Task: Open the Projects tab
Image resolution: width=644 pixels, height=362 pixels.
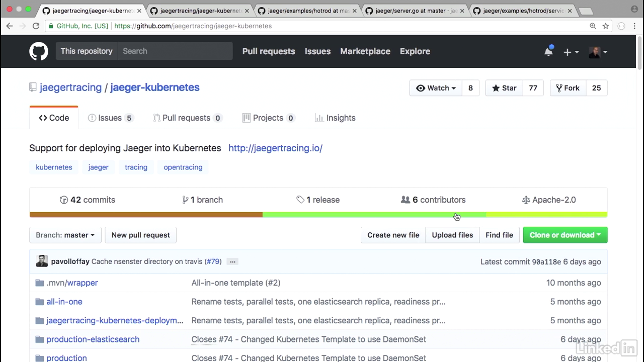Action: [x=268, y=118]
